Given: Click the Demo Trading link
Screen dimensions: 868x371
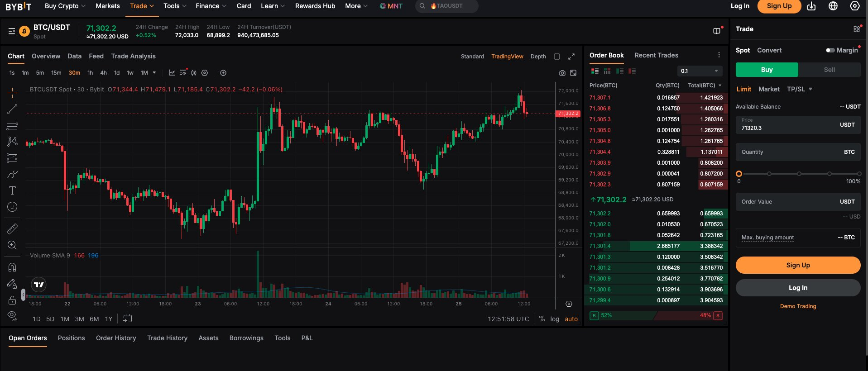Looking at the screenshot, I should coord(798,306).
